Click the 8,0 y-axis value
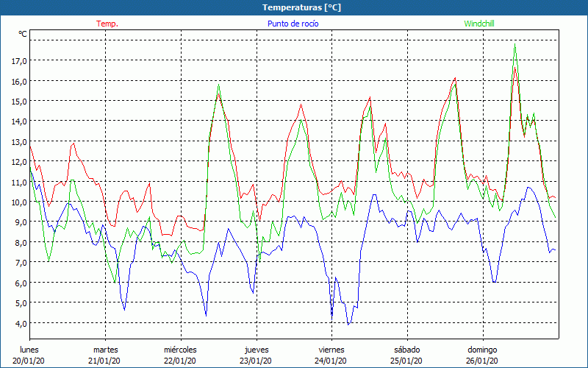 coord(21,243)
